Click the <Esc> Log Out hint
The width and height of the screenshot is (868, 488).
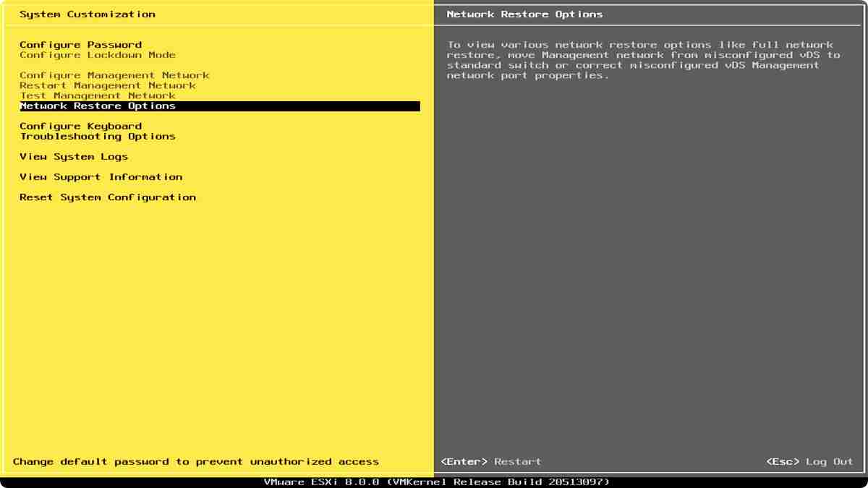point(809,461)
